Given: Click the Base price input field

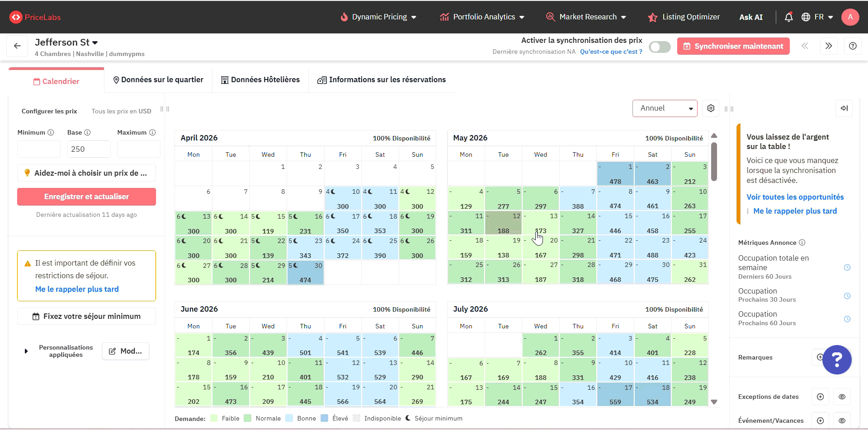Looking at the screenshot, I should point(89,149).
